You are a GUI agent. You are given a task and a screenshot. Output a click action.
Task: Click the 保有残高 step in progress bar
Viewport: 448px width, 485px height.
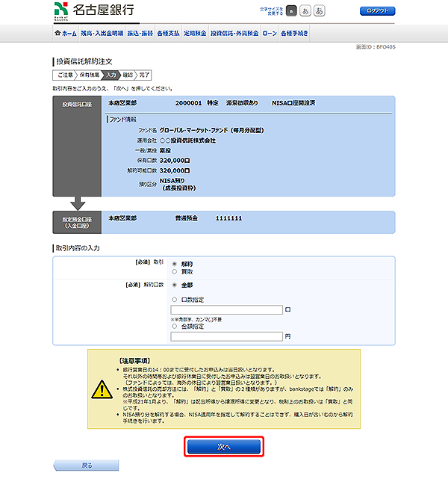pyautogui.click(x=90, y=75)
